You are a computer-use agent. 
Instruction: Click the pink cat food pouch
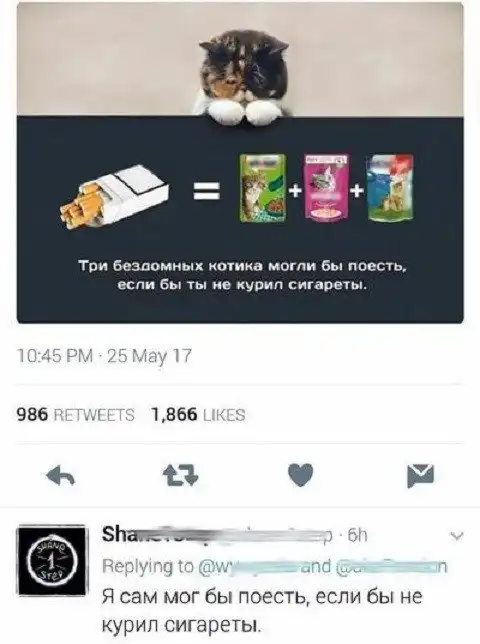(x=326, y=188)
